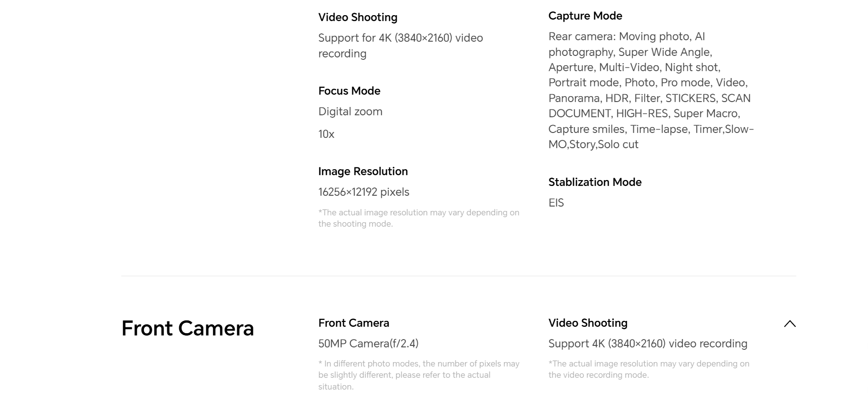
Task: Click the photo modes pixel count footnote
Action: (x=419, y=375)
